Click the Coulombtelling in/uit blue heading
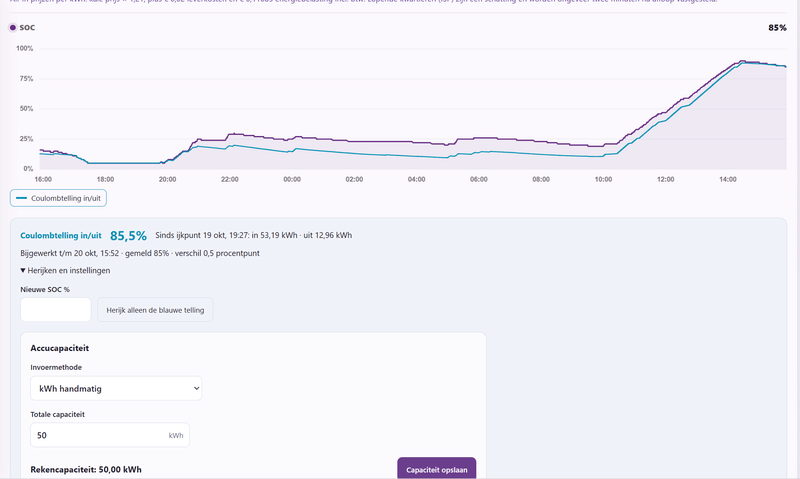800x479 pixels. [x=61, y=236]
